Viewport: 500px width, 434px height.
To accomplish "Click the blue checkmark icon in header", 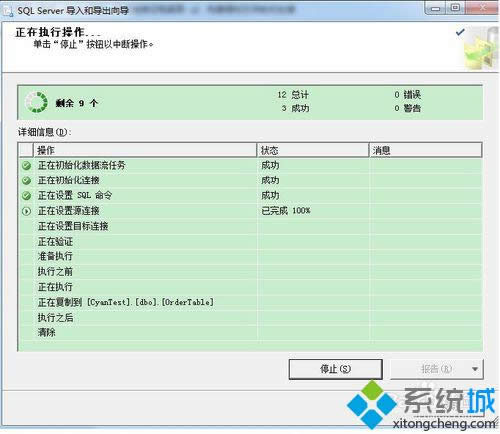I will point(460,32).
